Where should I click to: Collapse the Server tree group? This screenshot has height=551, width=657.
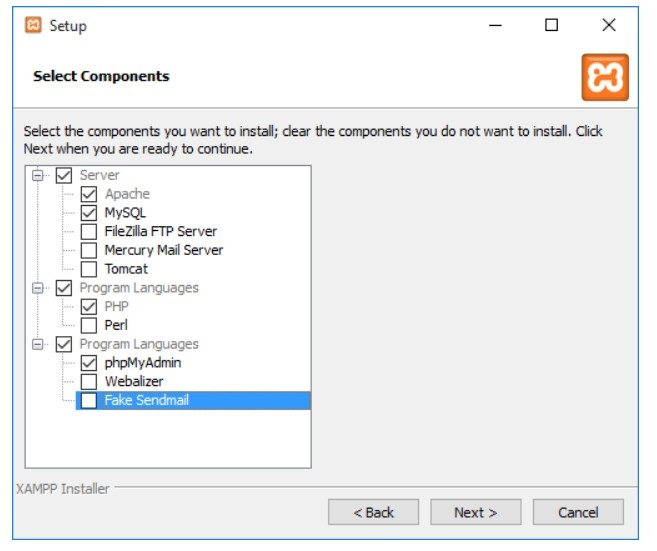(x=38, y=175)
